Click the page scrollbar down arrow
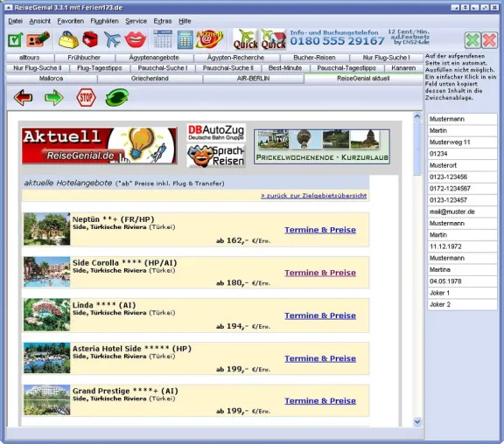504x444 pixels. tap(417, 421)
